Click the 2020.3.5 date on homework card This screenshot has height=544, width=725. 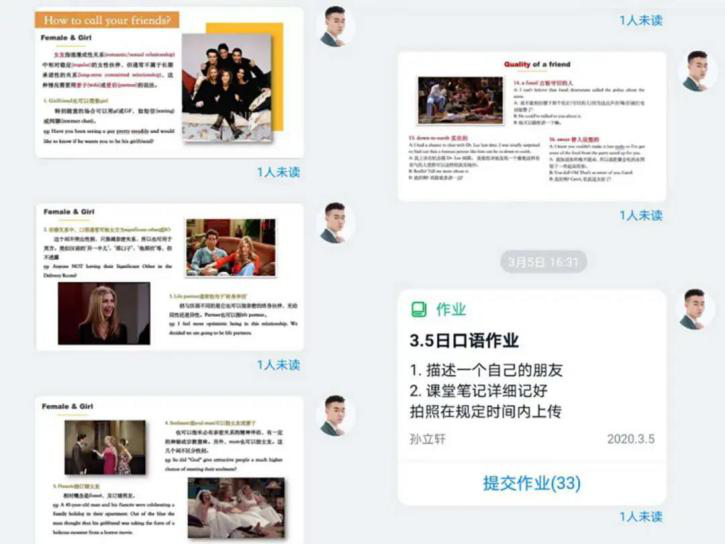(630, 439)
